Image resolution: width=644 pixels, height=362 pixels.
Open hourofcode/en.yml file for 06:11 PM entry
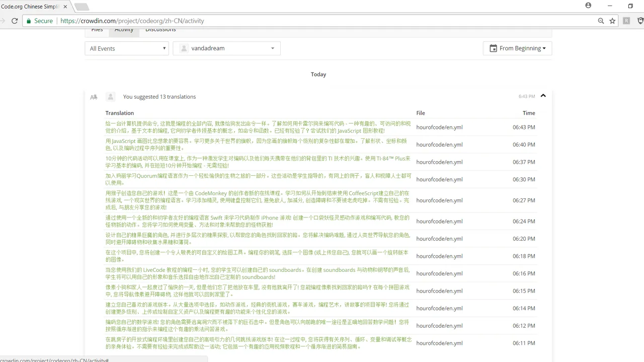tap(439, 343)
